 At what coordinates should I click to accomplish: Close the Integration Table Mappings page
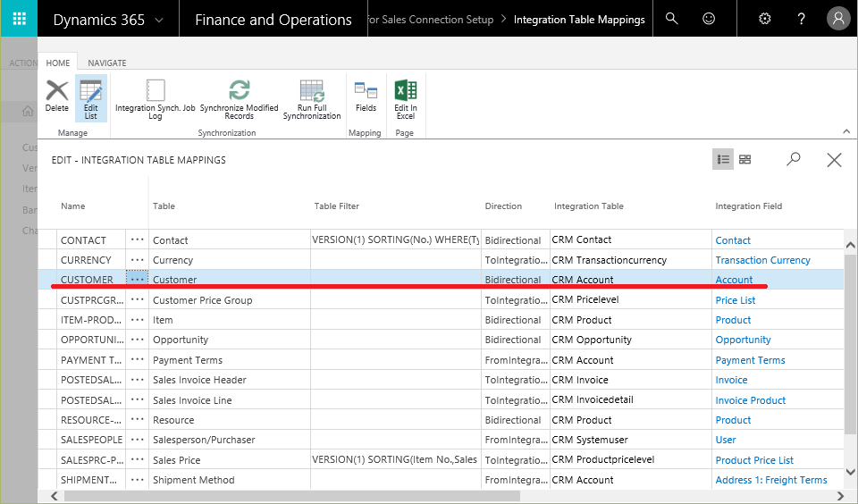coord(834,160)
